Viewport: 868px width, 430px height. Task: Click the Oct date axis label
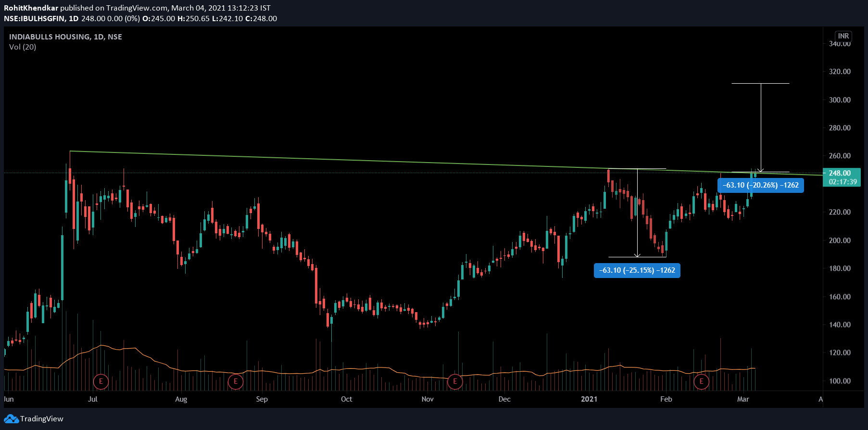point(346,399)
